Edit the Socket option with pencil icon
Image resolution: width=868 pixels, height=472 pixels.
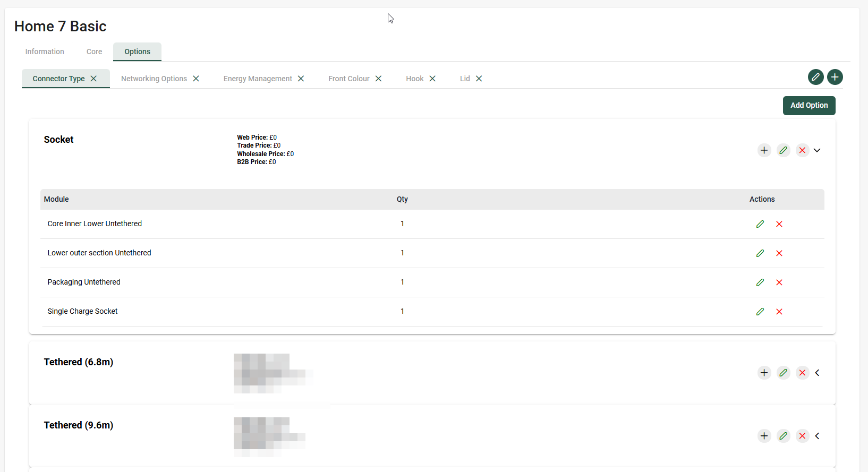click(x=783, y=150)
